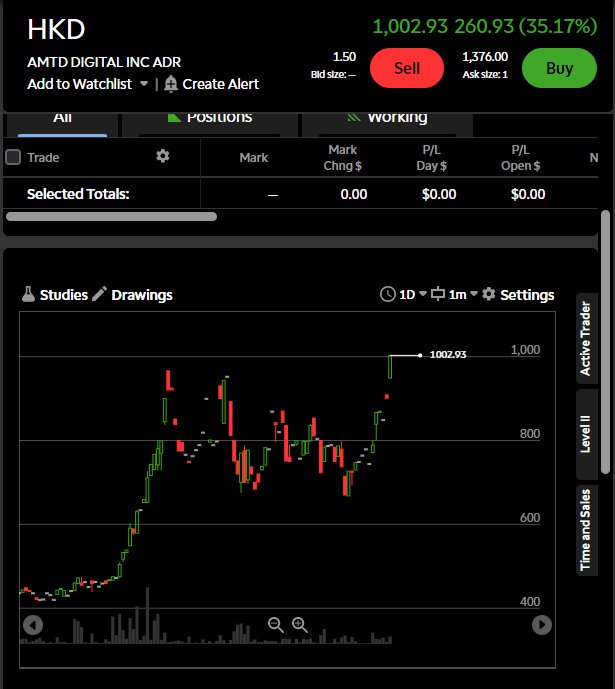Click the Sell button
This screenshot has width=615, height=689.
point(407,68)
